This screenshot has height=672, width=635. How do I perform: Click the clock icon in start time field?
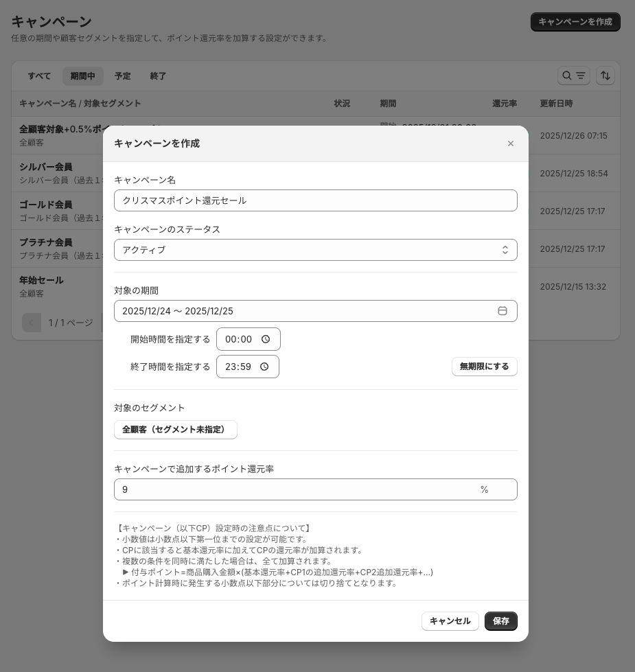266,339
